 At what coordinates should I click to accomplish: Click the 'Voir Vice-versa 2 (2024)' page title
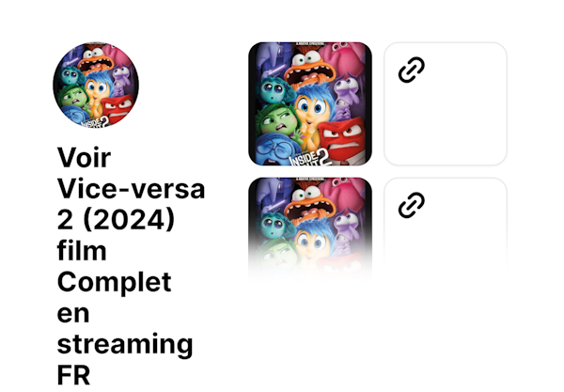tap(131, 266)
